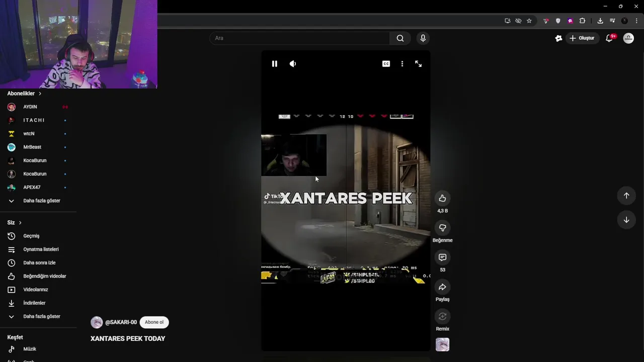Click the XANTARES PEEK TODAY title text
Viewport: 644px width, 362px height.
tap(128, 339)
